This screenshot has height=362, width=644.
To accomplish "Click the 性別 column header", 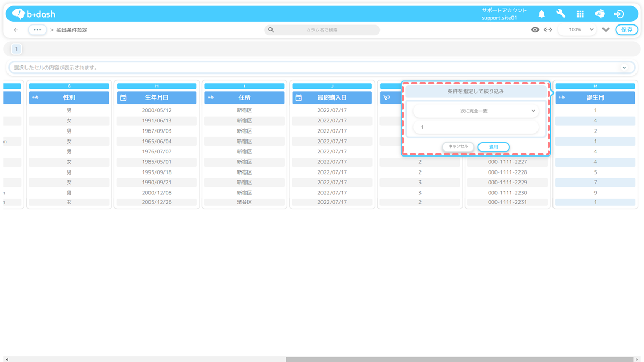I will [x=69, y=98].
